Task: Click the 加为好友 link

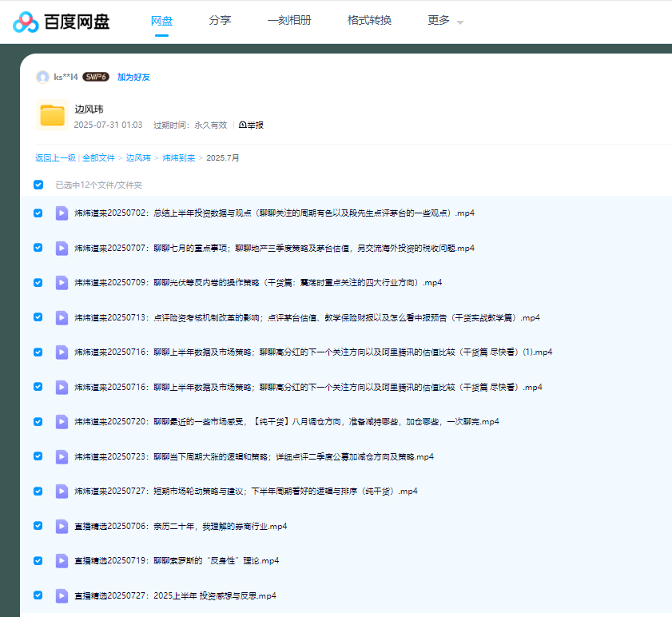Action: (x=133, y=78)
